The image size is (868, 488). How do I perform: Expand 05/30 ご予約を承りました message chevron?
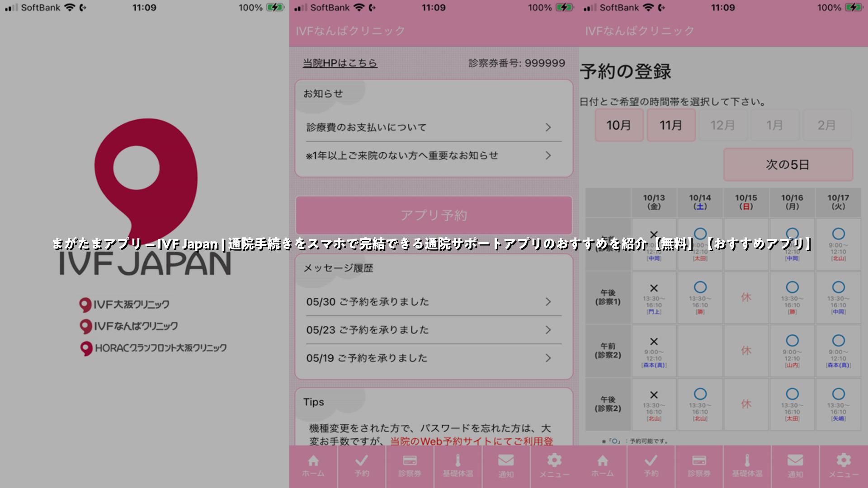coord(548,302)
